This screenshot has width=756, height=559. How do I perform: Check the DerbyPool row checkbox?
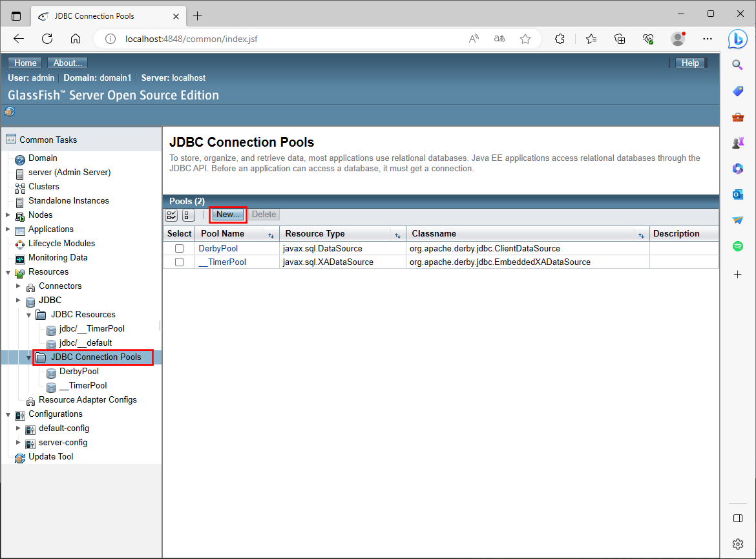179,248
